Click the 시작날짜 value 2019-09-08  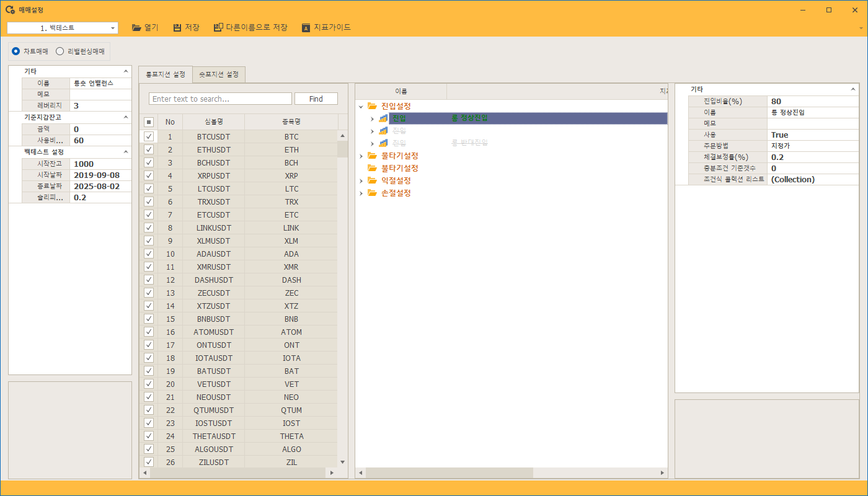[101, 175]
